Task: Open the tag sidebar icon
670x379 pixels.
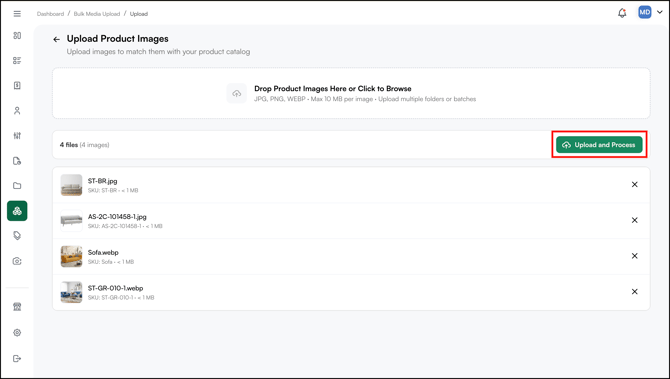Action: (17, 235)
